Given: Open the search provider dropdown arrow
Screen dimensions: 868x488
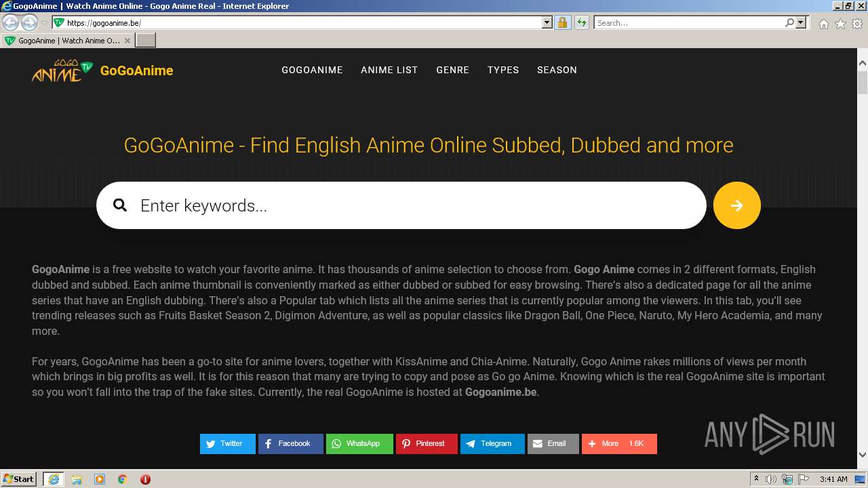Looking at the screenshot, I should coord(801,22).
